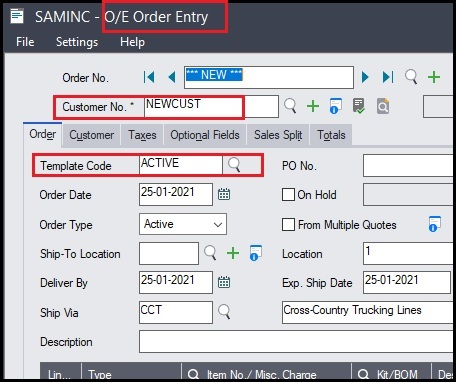Screen dimensions: 457x383
Task: Click the Lin... column header
Action: point(60,371)
